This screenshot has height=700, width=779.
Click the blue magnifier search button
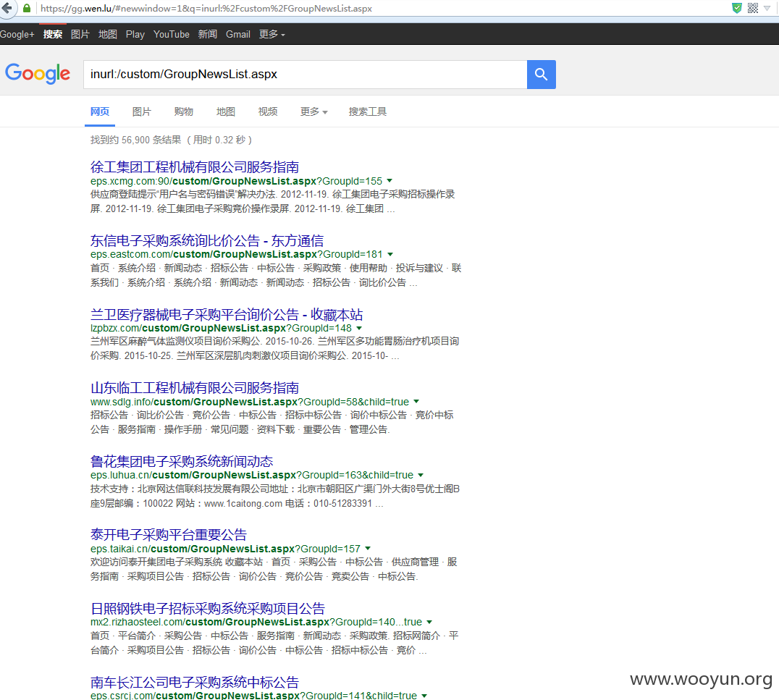coord(541,75)
